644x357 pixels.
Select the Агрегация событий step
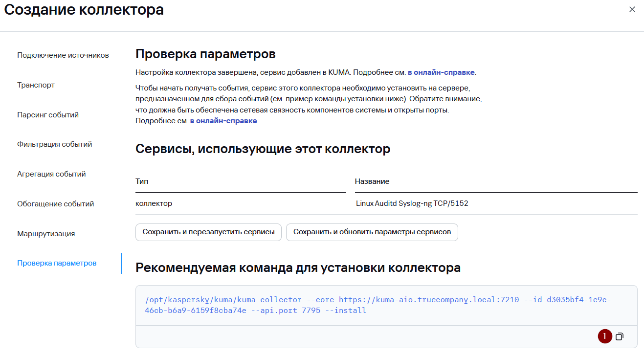pyautogui.click(x=51, y=174)
